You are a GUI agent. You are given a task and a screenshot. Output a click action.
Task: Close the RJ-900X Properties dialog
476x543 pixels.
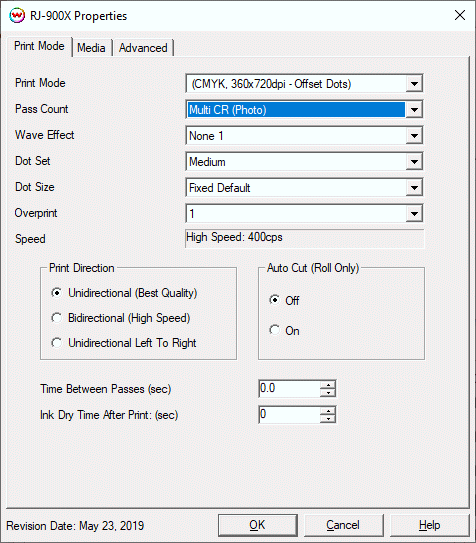pyautogui.click(x=460, y=15)
